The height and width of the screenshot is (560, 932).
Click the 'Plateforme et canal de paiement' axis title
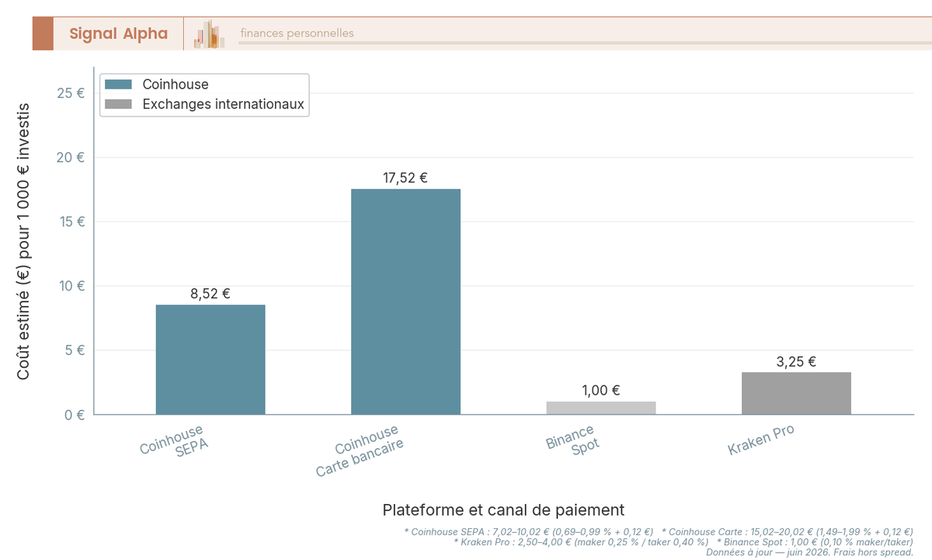[503, 510]
